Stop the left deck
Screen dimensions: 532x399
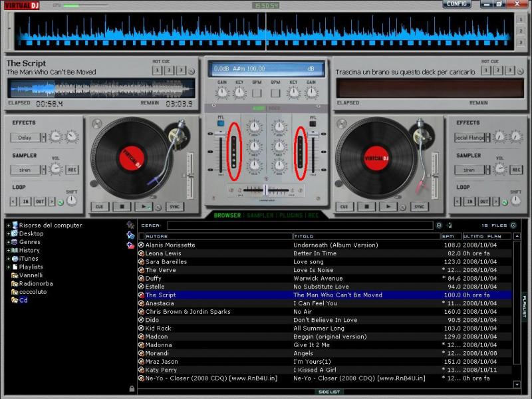click(122, 207)
